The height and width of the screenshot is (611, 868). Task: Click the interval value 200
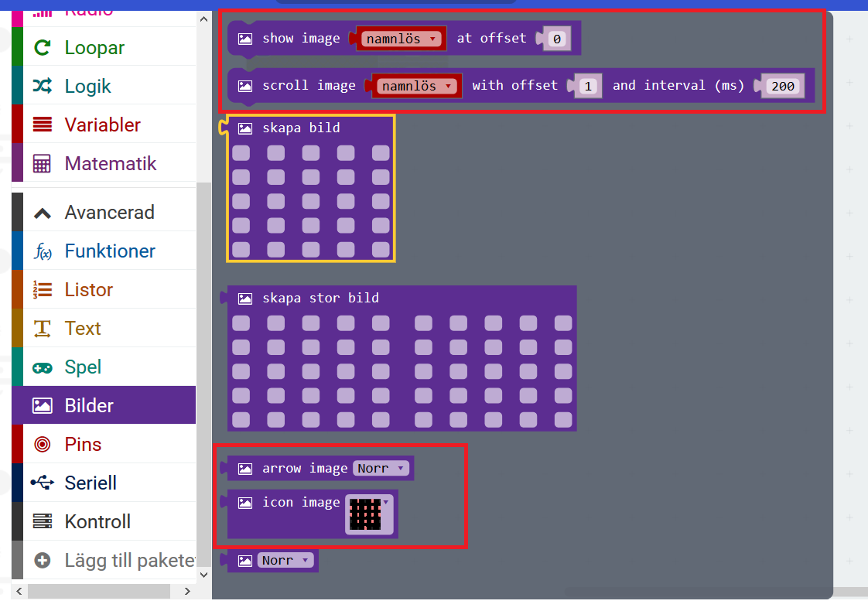[x=783, y=86]
